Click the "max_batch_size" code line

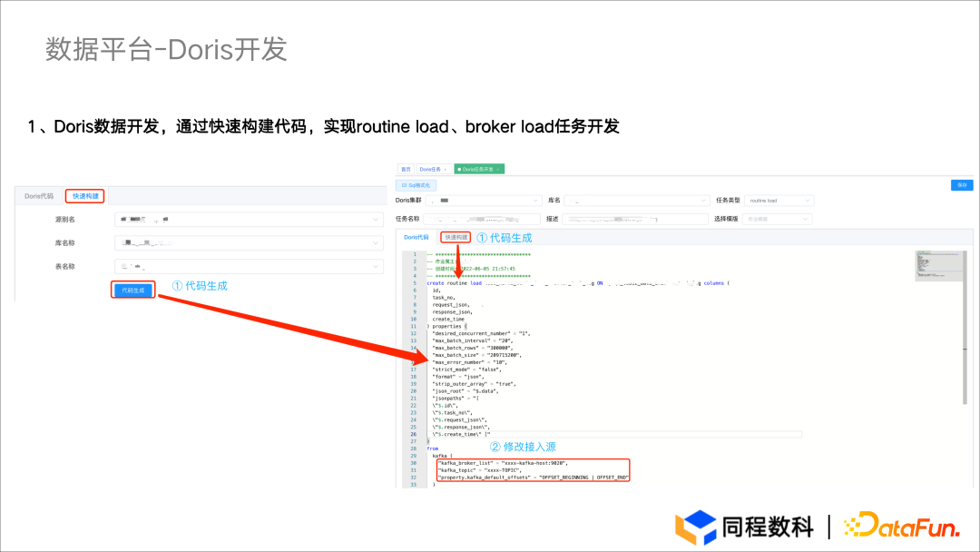(476, 355)
